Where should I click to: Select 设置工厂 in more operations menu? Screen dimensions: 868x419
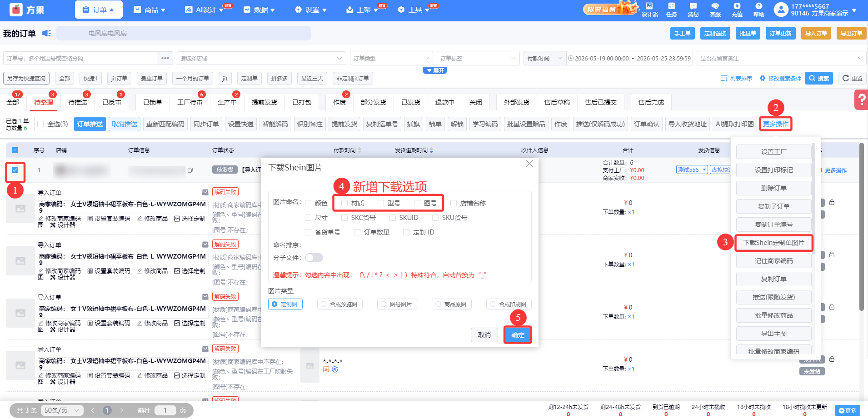[x=773, y=152]
